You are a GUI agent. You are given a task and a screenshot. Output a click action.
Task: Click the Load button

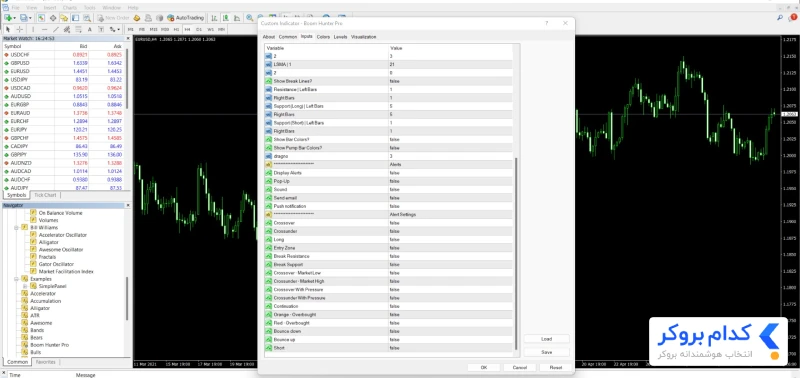point(546,339)
